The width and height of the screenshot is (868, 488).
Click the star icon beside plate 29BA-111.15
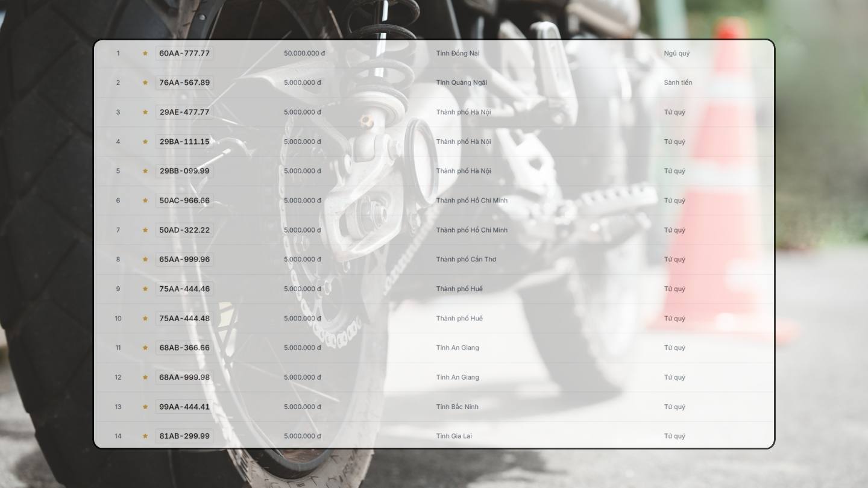pos(145,142)
